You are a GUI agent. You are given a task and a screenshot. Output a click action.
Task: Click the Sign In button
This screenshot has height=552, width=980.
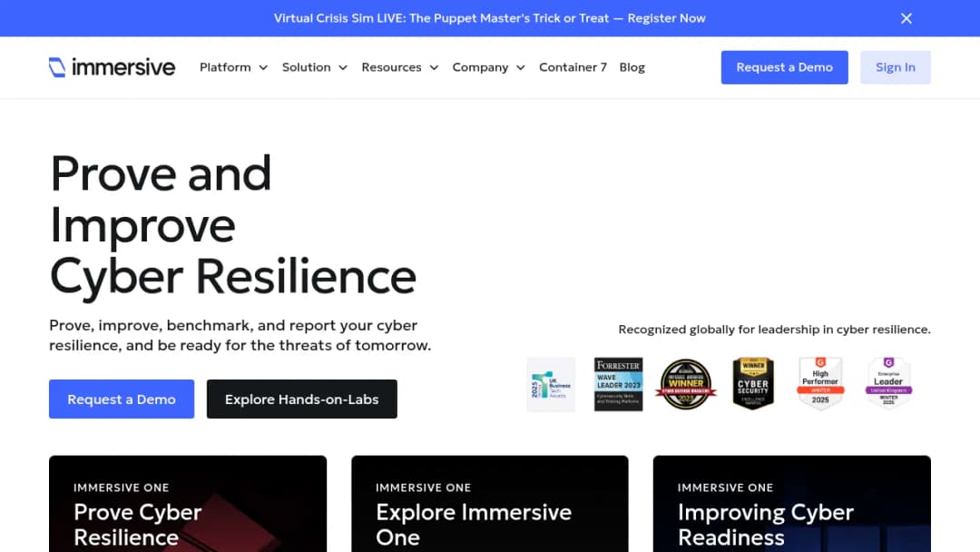coord(895,67)
